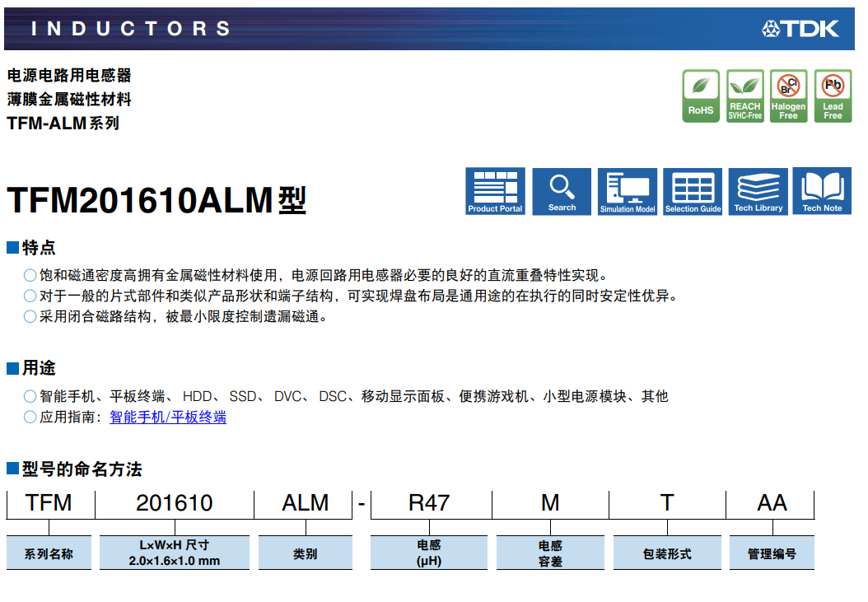Screen dimensions: 868x602
Task: Click the 电源电路用电感器 title line
Action: point(69,75)
